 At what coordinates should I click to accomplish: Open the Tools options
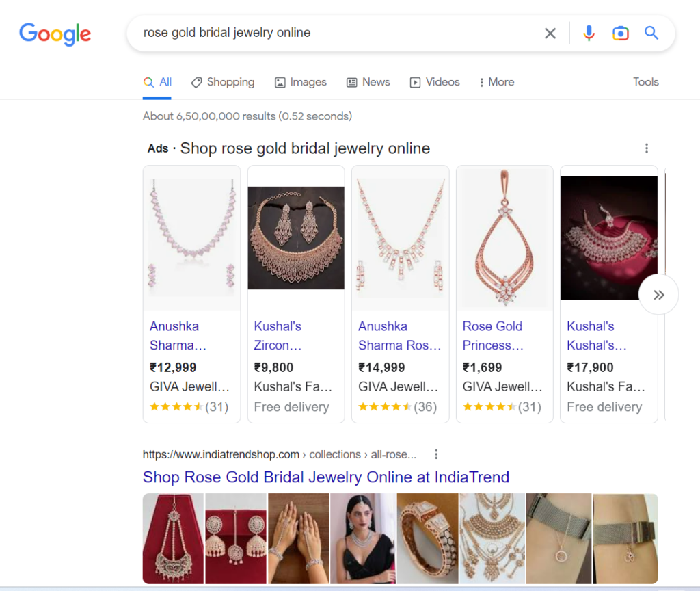645,81
